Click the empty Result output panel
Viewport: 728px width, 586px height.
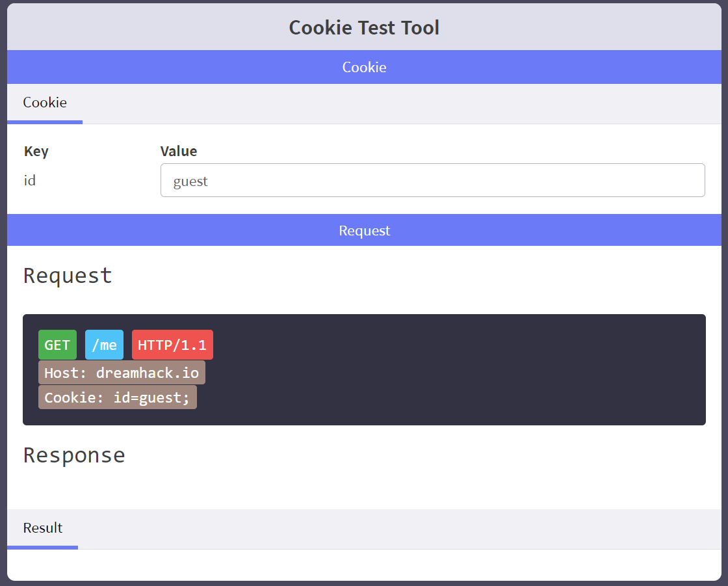(x=364, y=563)
